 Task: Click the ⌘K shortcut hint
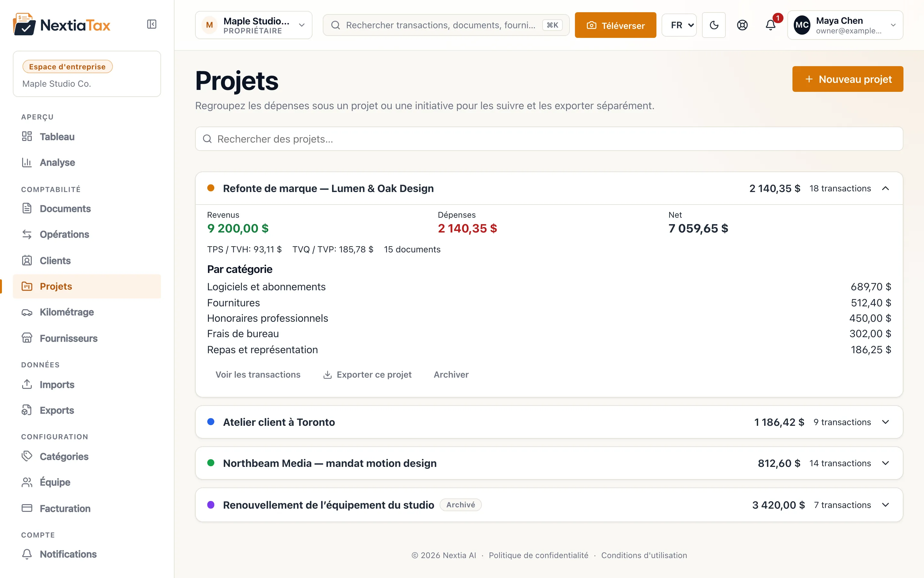click(552, 25)
